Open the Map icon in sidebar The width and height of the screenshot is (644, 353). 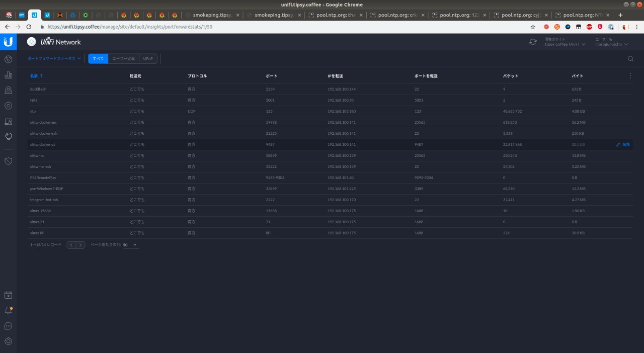(8, 91)
